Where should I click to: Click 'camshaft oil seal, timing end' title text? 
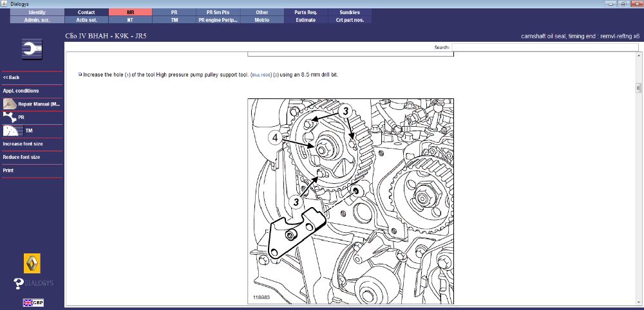[x=580, y=37]
